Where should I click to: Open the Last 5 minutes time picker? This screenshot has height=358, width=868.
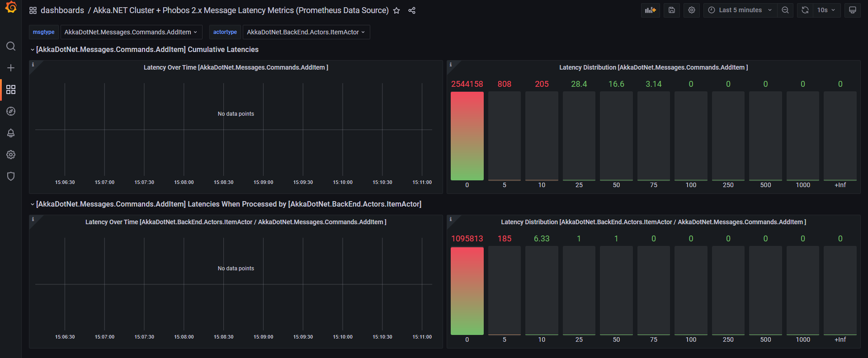tap(741, 10)
